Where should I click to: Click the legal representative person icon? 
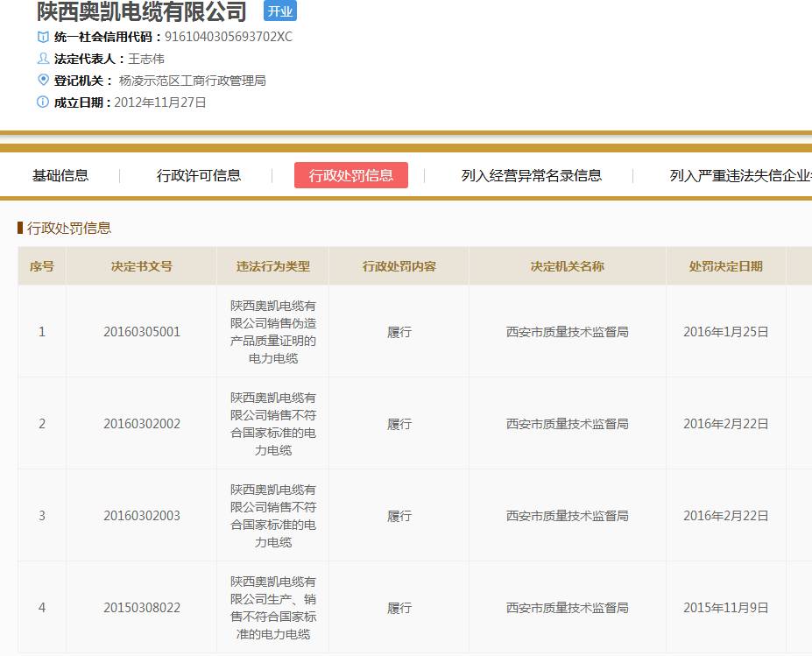tap(43, 59)
